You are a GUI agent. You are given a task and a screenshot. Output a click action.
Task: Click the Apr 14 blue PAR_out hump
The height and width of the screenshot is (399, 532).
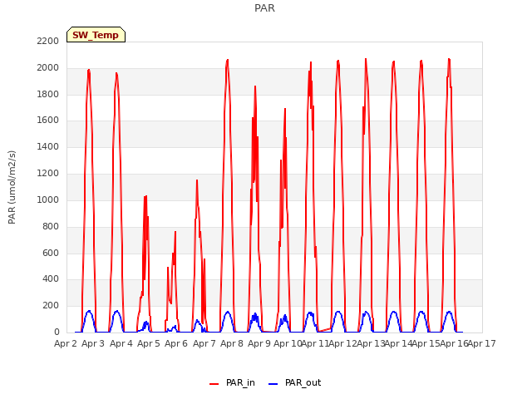point(394,312)
